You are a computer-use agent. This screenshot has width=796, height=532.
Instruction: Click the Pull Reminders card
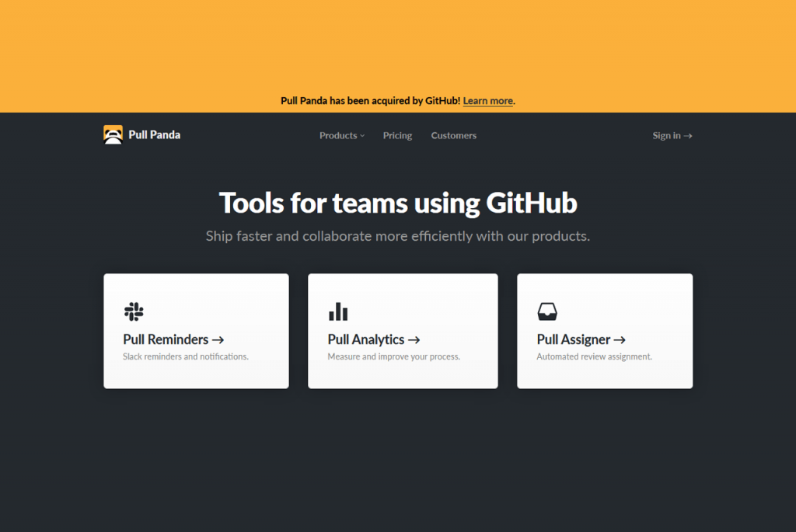196,331
